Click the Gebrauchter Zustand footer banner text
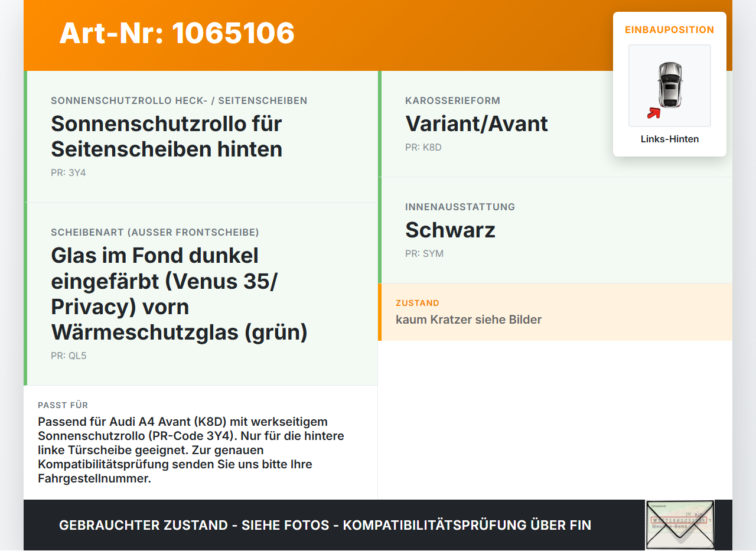This screenshot has width=756, height=551. (325, 525)
